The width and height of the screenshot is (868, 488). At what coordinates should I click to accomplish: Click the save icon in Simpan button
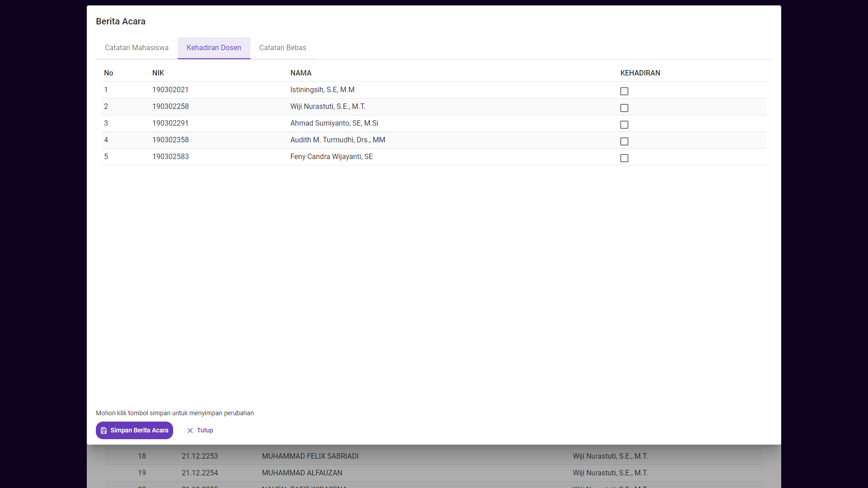click(x=104, y=431)
